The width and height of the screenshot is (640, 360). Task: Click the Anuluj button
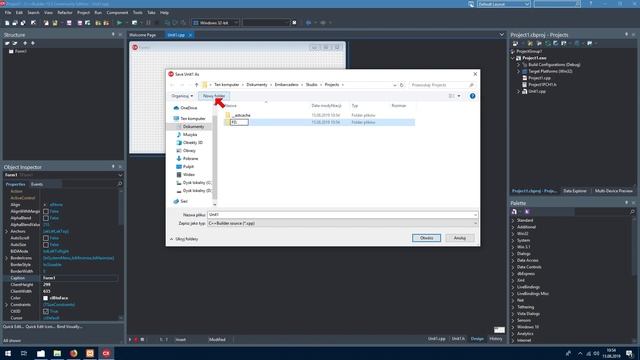pyautogui.click(x=460, y=238)
